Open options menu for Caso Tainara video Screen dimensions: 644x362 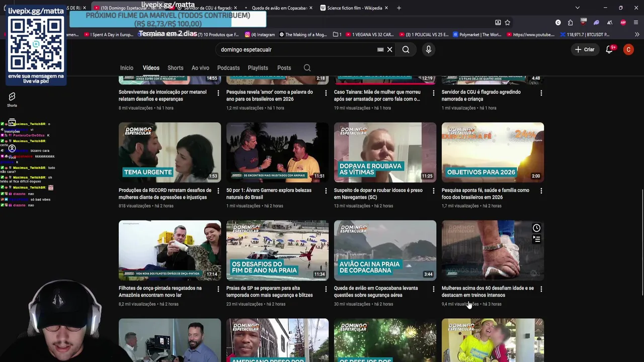tap(433, 93)
